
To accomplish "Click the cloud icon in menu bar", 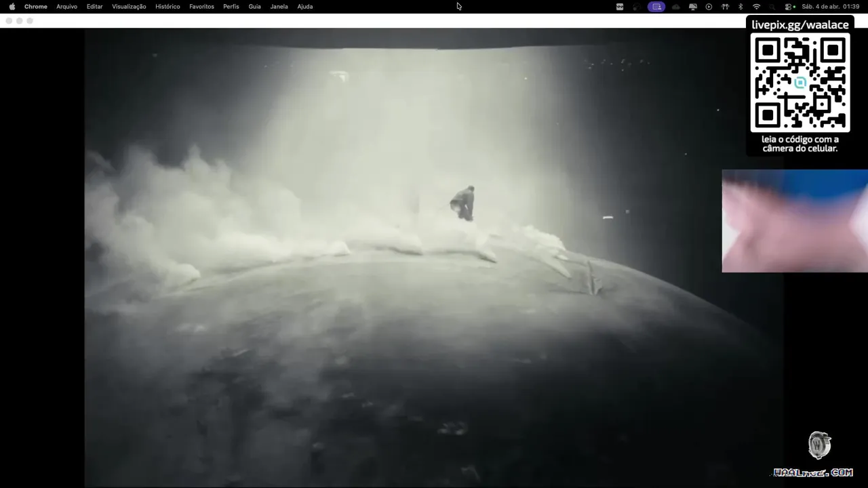I will 676,6.
